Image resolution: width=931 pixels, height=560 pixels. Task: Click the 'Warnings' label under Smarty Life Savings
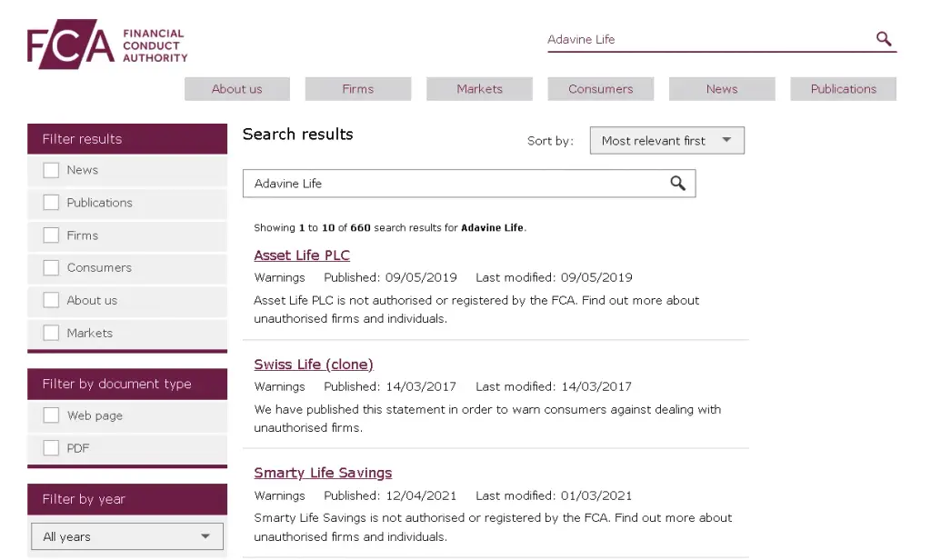(x=279, y=495)
